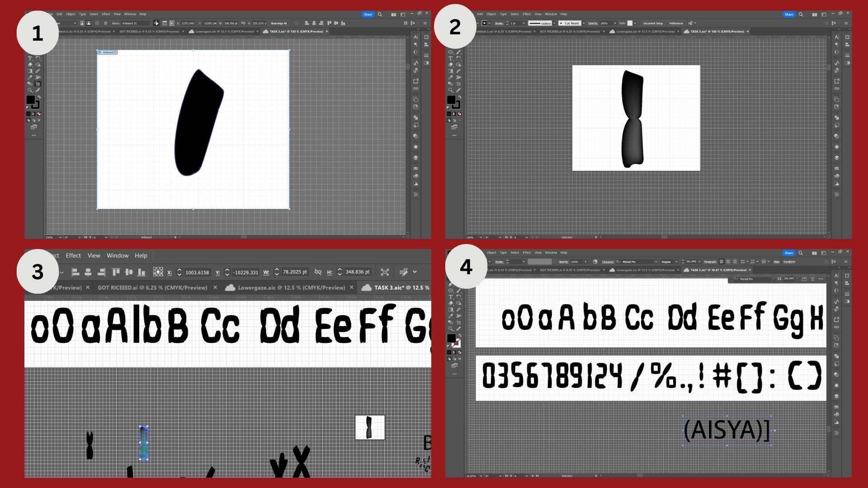This screenshot has height=488, width=868.
Task: Open the Effect menu in panel 3
Action: (73, 256)
